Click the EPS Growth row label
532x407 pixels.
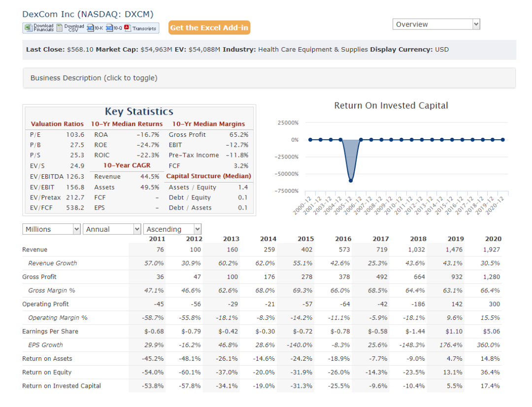tap(45, 345)
